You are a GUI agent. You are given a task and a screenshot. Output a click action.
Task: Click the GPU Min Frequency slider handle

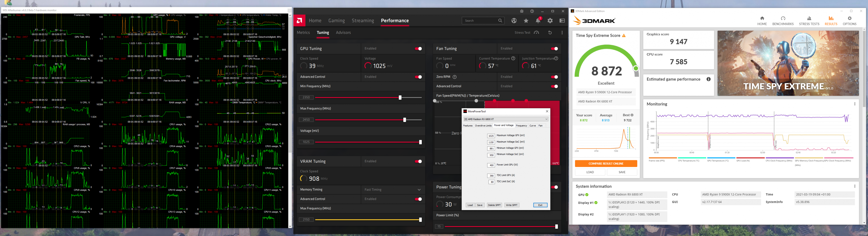click(400, 97)
